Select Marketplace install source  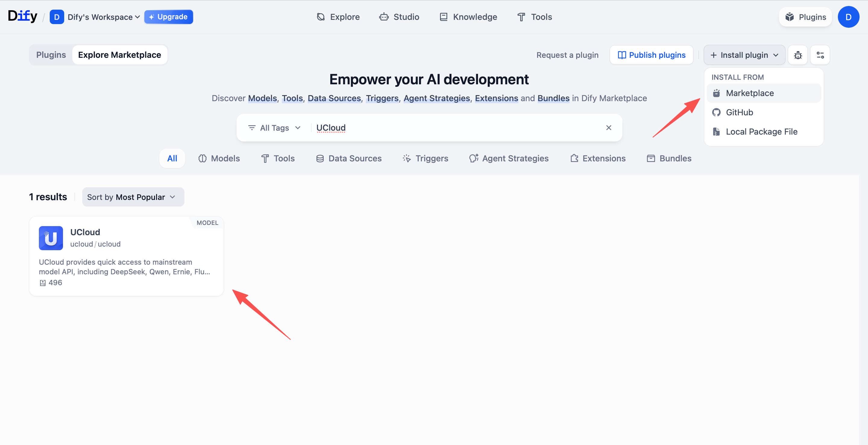click(749, 93)
